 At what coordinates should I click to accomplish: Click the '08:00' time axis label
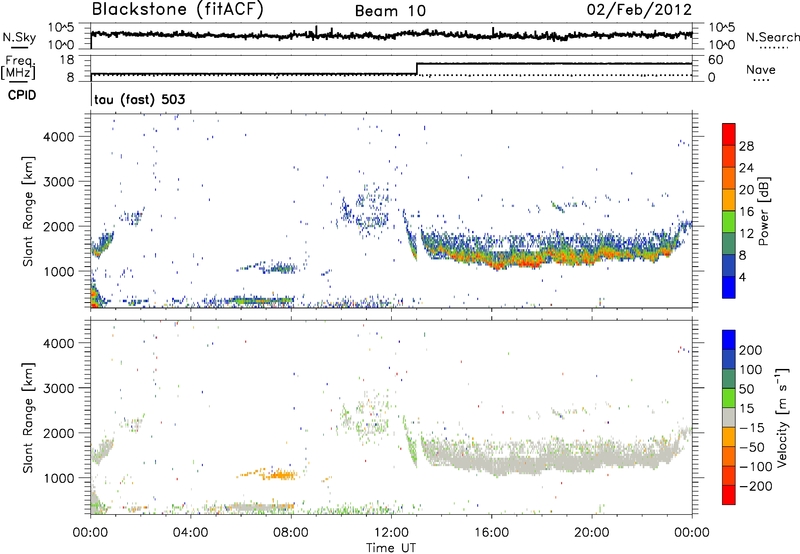pyautogui.click(x=291, y=533)
